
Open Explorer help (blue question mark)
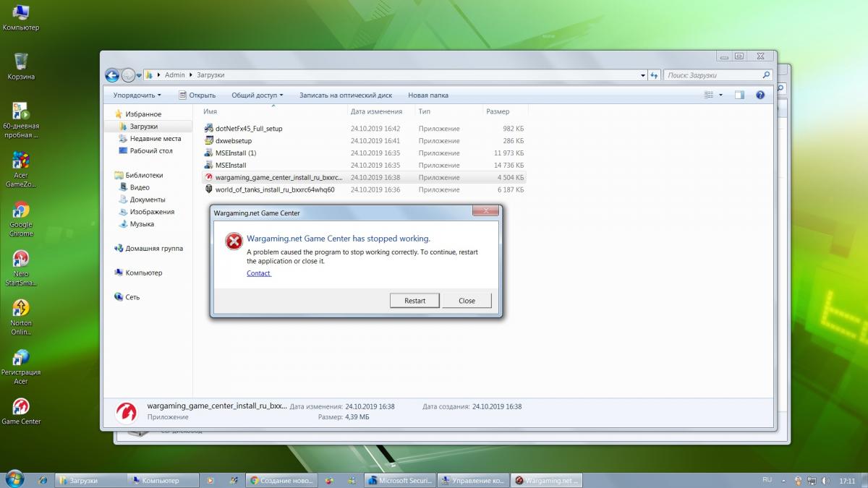tap(760, 95)
